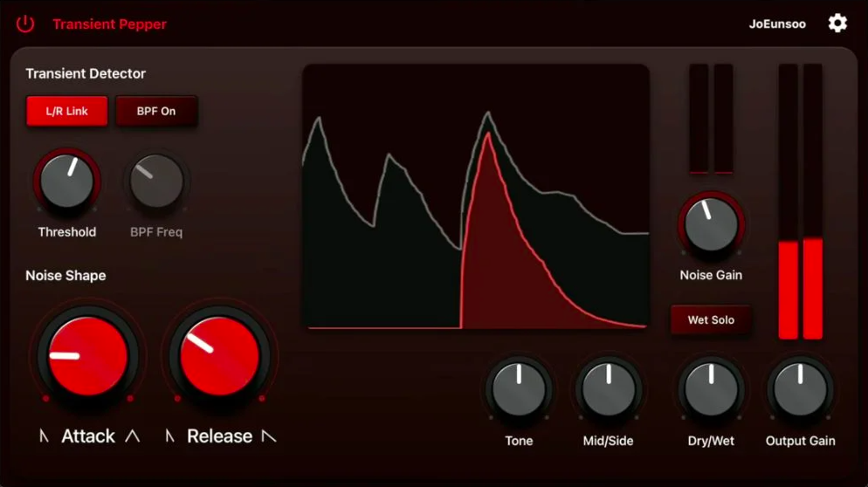The image size is (868, 487).
Task: Click the Transient Detector heading
Action: (x=86, y=73)
